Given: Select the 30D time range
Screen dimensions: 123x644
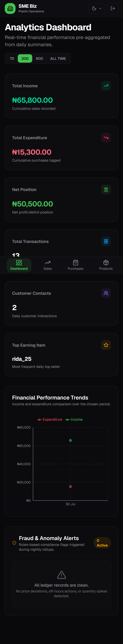Looking at the screenshot, I should 25,59.
